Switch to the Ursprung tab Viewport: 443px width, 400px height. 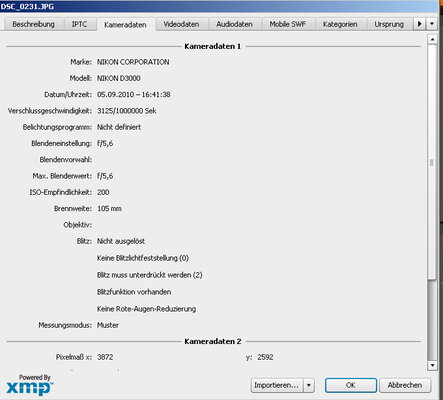(389, 24)
